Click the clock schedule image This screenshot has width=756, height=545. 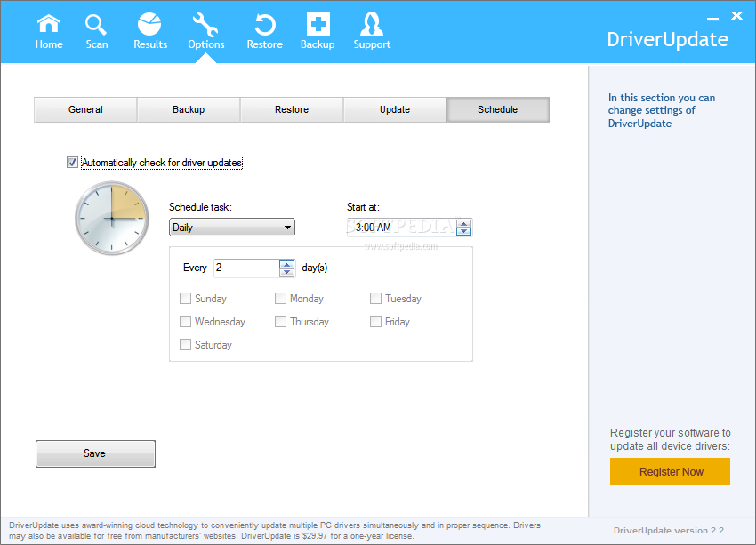pyautogui.click(x=112, y=218)
